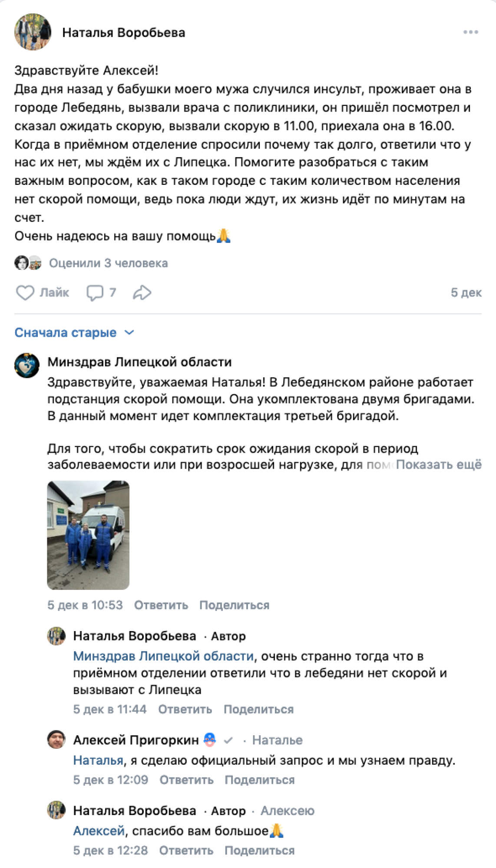Share the post using the arrow icon

[142, 293]
